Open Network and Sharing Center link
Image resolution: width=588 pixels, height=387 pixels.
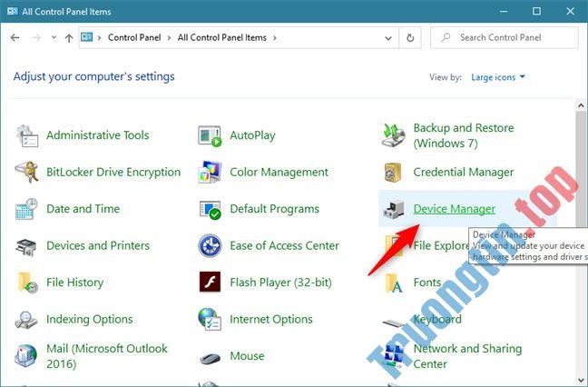click(x=467, y=356)
